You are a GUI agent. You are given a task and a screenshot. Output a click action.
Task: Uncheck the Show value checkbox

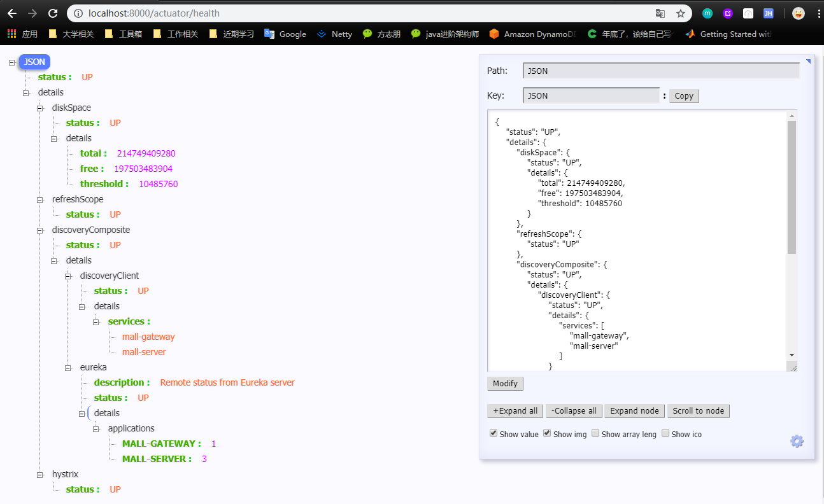494,433
